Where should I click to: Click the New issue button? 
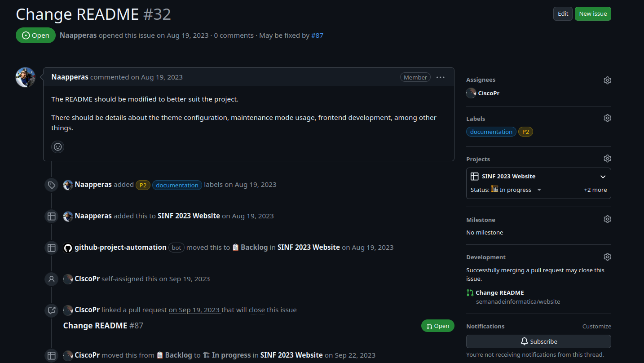pyautogui.click(x=593, y=13)
